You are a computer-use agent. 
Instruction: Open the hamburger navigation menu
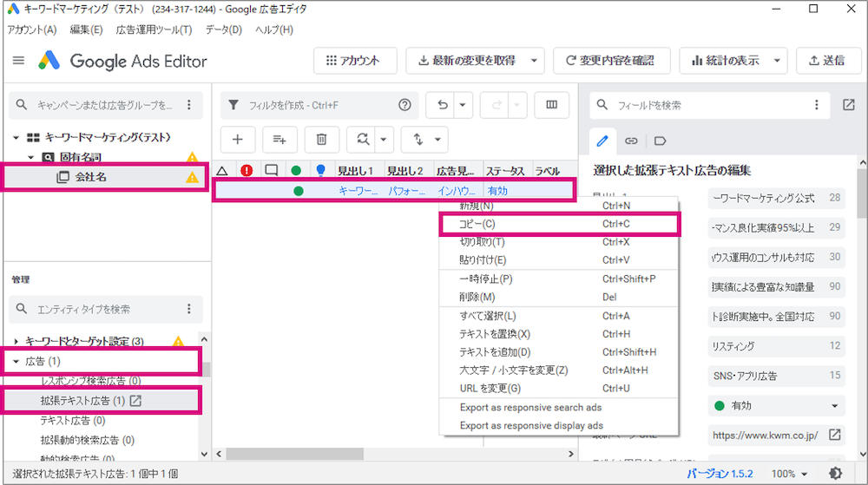pos(18,60)
